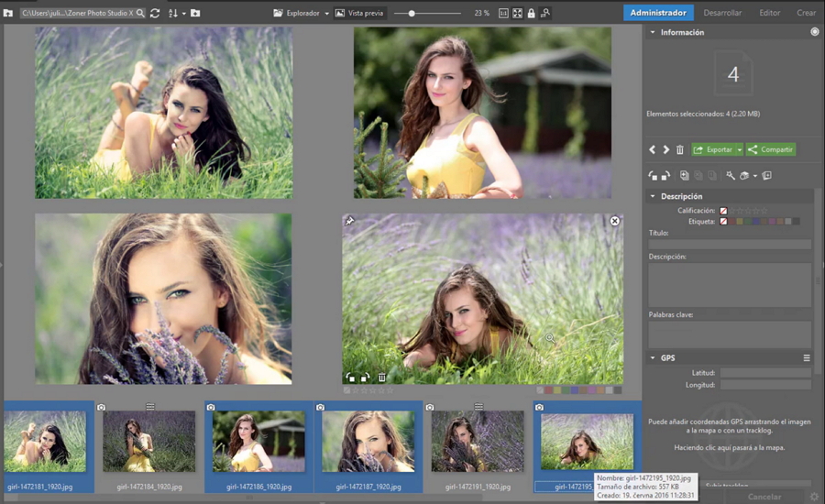Switch to the Desarrollar tab
This screenshot has height=504, width=825.
[722, 13]
